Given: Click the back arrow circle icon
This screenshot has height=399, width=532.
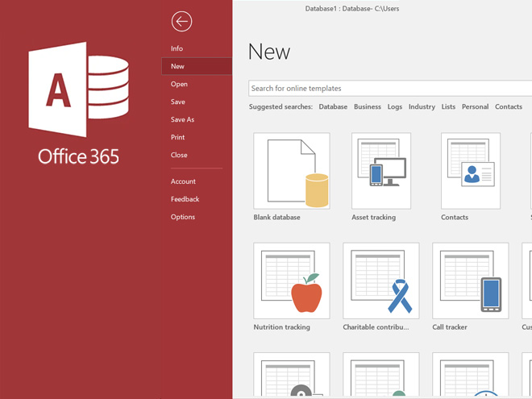Looking at the screenshot, I should [182, 22].
